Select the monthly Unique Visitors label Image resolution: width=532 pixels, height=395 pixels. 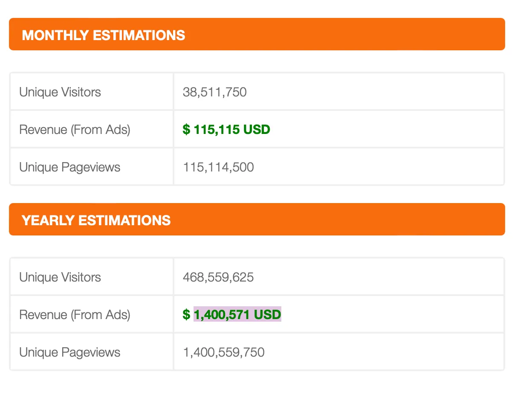point(60,92)
